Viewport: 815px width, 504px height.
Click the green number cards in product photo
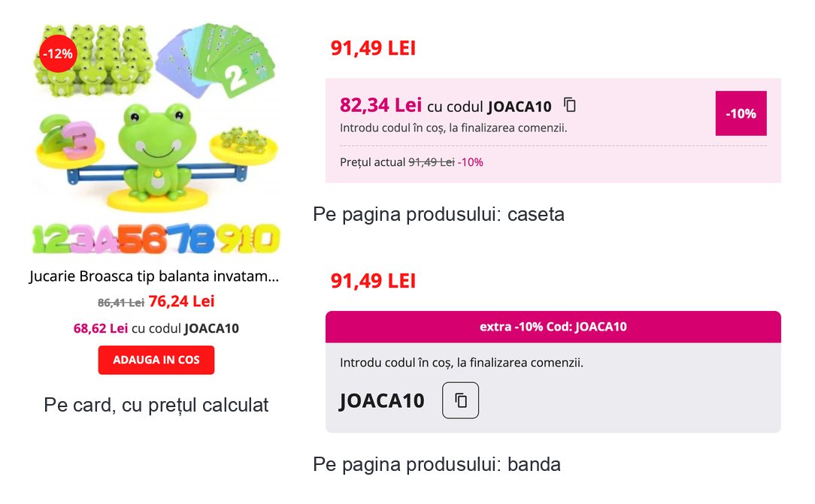click(x=217, y=59)
